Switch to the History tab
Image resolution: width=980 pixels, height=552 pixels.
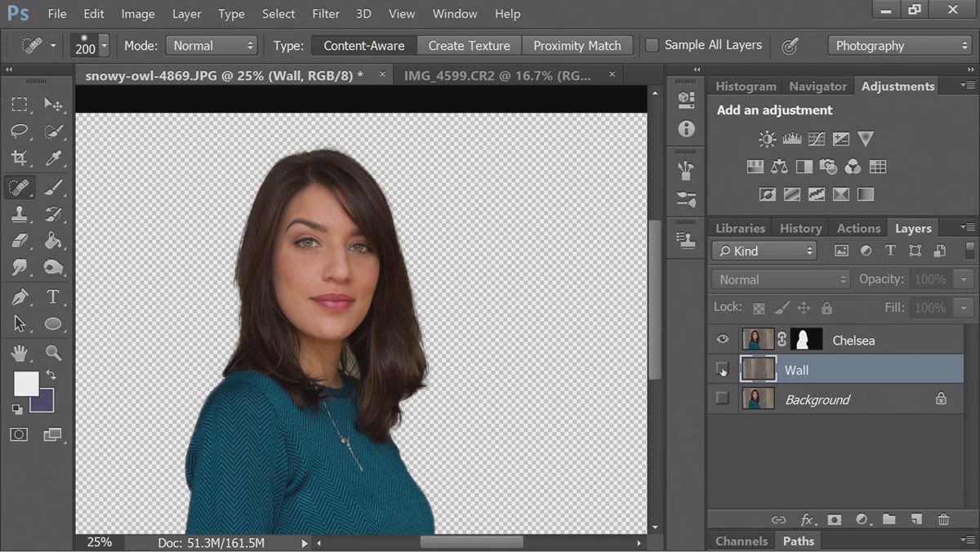(x=800, y=228)
